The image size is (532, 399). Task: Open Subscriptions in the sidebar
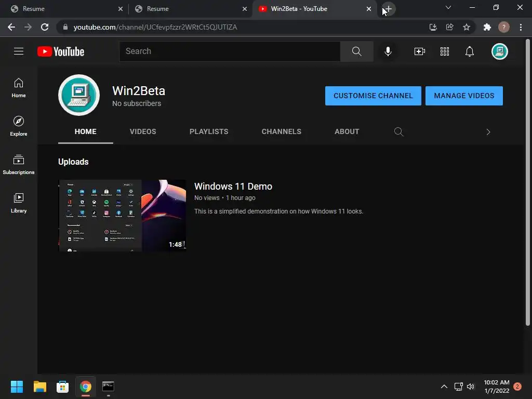(19, 165)
